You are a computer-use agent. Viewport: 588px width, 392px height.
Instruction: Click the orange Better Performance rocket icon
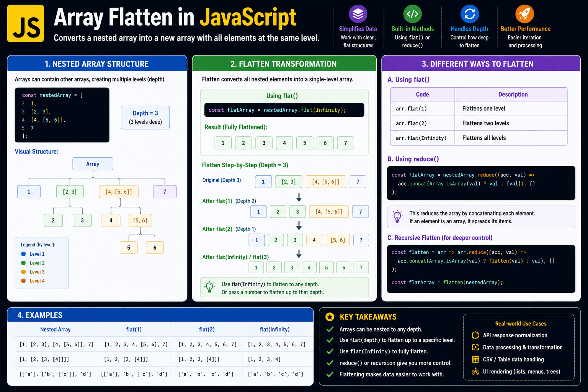525,14
